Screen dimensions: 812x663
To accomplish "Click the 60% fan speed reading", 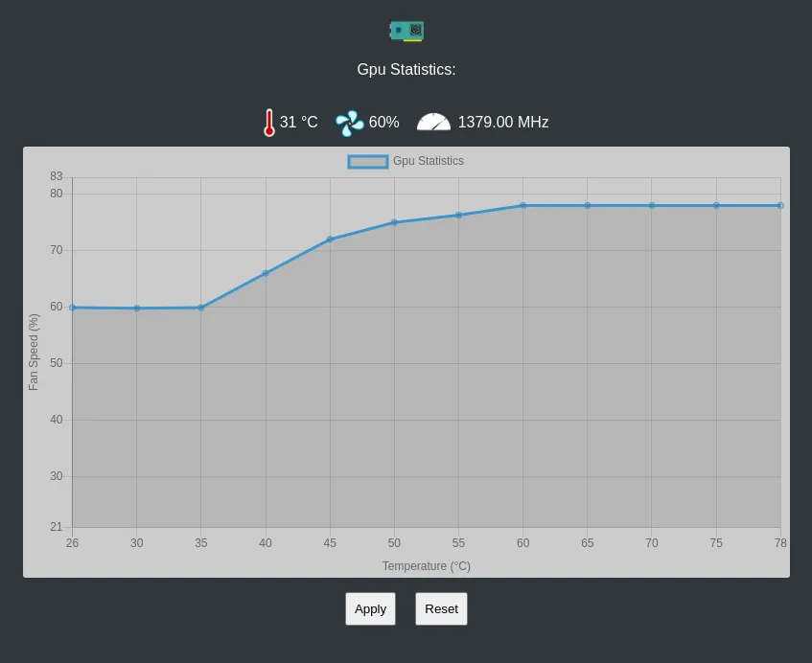I will tap(383, 122).
